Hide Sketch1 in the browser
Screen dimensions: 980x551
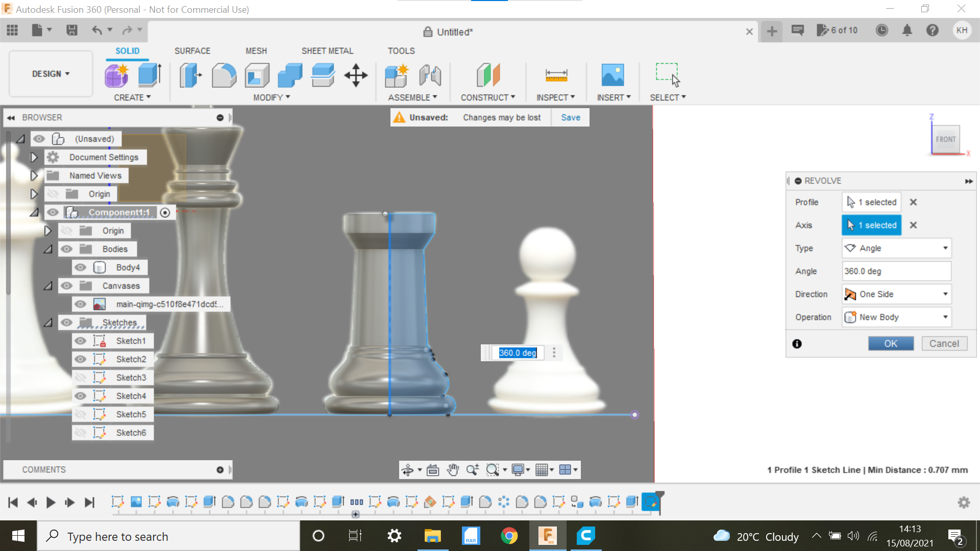coord(80,341)
